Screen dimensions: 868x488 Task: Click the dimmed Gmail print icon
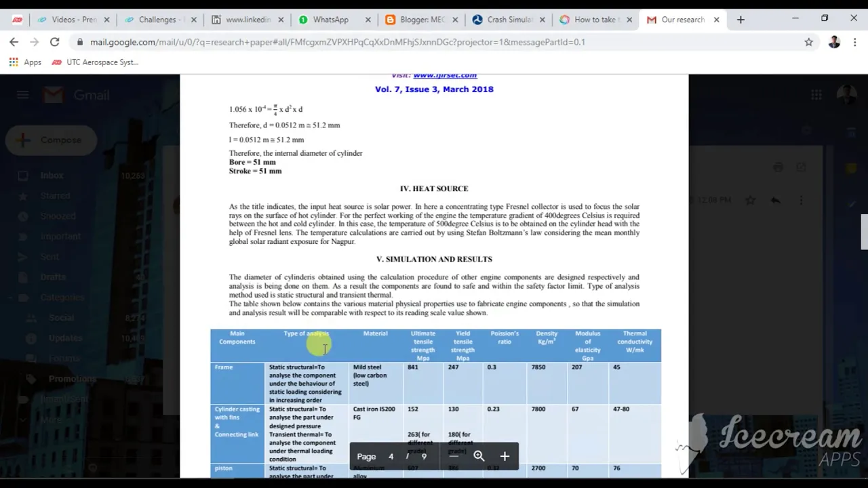[x=778, y=167]
